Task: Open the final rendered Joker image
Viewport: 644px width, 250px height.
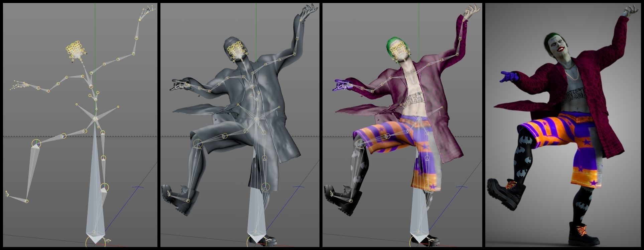Action: click(x=563, y=125)
